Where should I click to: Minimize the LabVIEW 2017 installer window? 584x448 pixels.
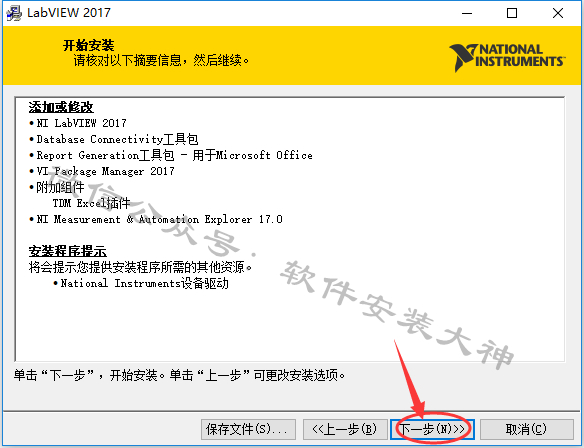coord(467,13)
